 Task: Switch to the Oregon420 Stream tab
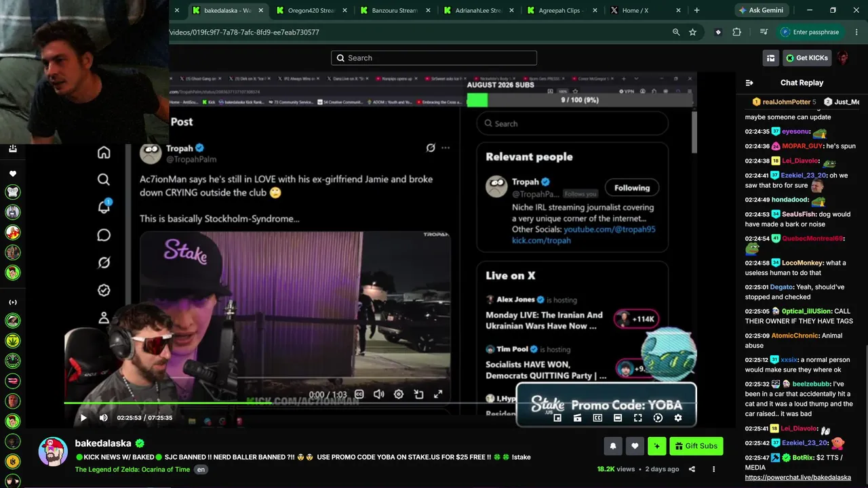click(311, 10)
